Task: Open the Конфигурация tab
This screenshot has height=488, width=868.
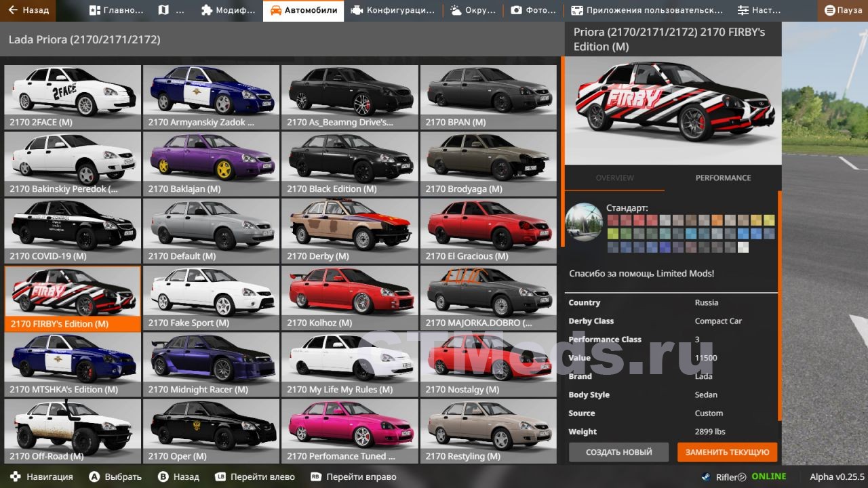Action: pos(393,10)
